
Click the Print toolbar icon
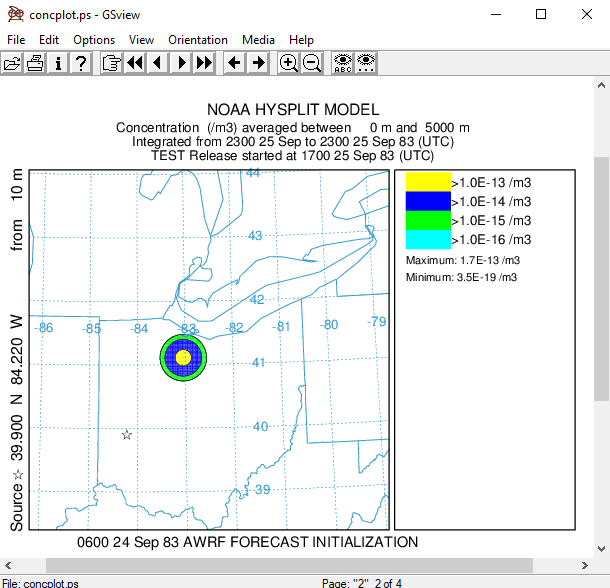pyautogui.click(x=35, y=63)
